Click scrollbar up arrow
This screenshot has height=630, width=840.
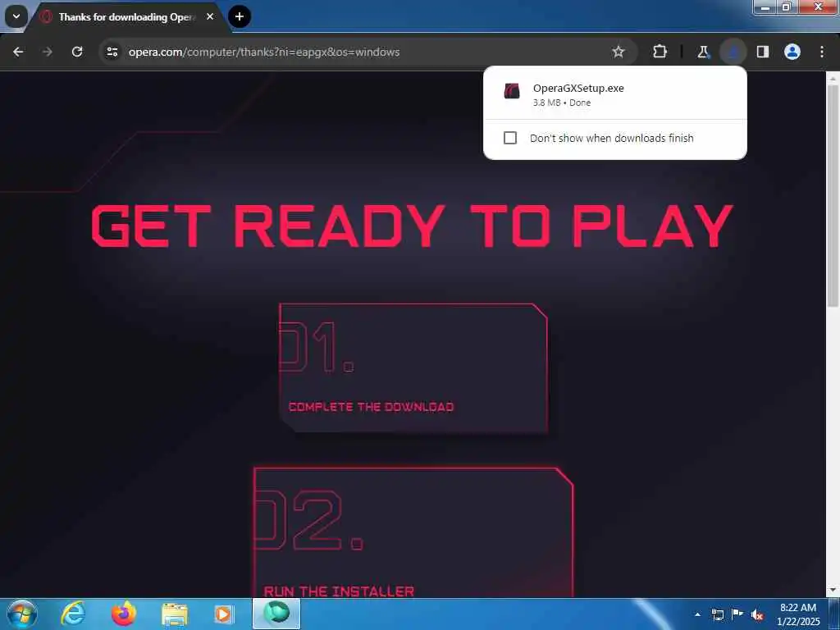coord(833,78)
